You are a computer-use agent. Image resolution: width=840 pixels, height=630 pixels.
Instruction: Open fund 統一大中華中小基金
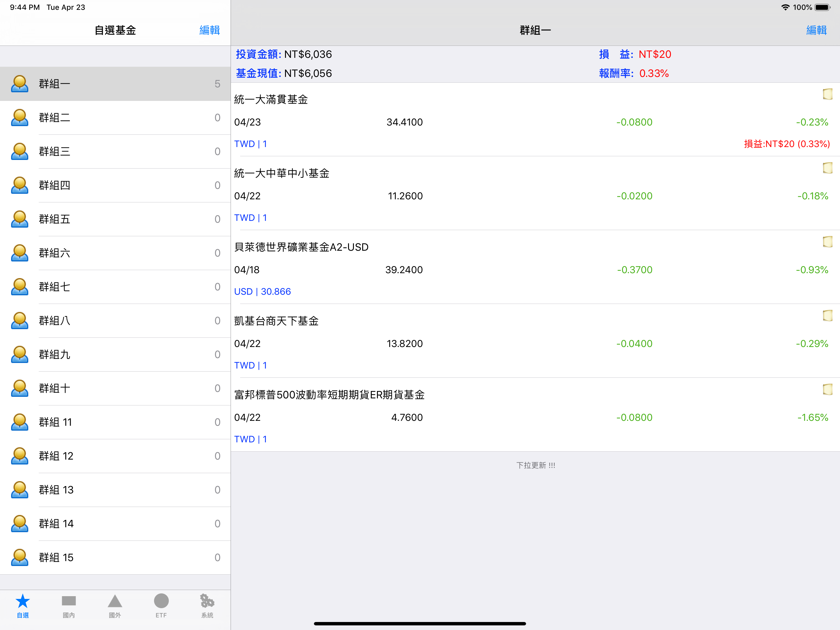(x=535, y=193)
